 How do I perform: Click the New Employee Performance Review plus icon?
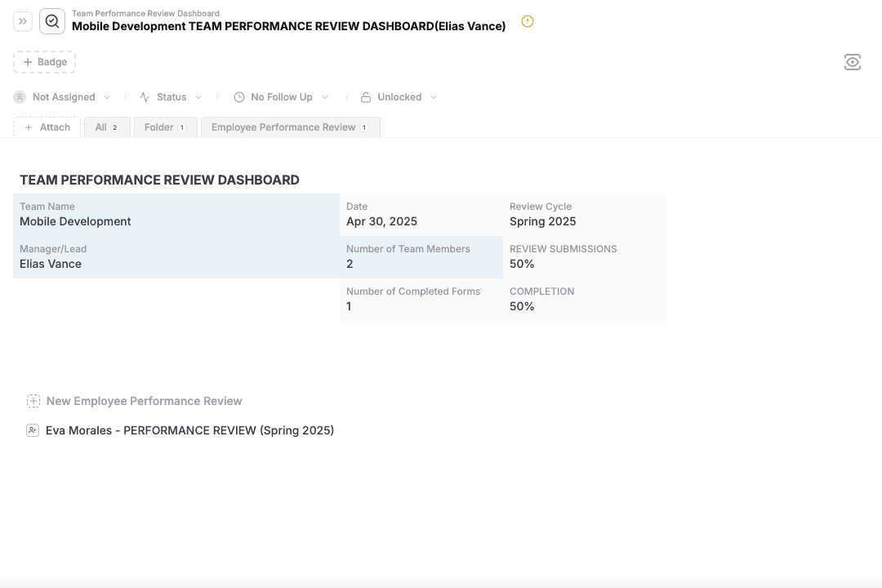click(33, 401)
